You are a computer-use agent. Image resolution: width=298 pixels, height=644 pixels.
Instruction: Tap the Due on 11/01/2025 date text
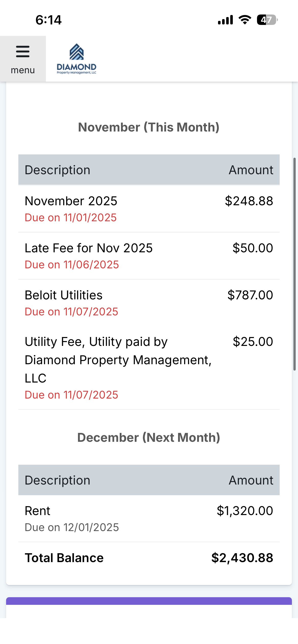(x=71, y=218)
